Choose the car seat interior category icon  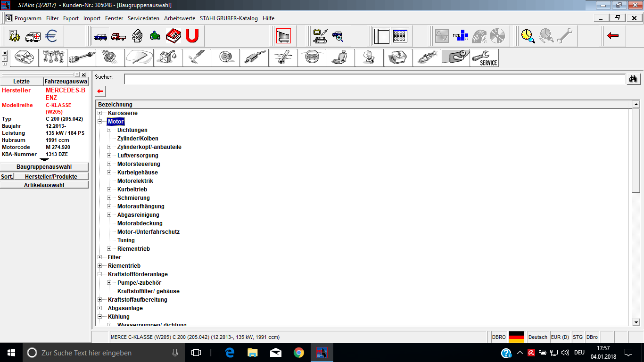click(x=340, y=58)
